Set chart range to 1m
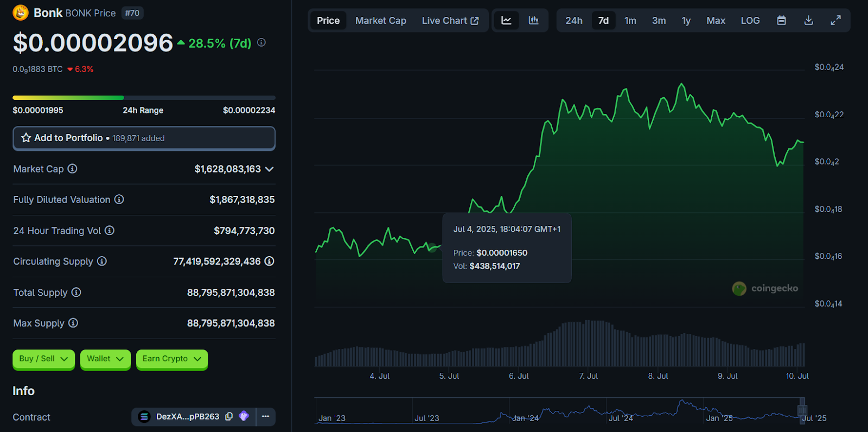This screenshot has height=432, width=868. coord(630,21)
